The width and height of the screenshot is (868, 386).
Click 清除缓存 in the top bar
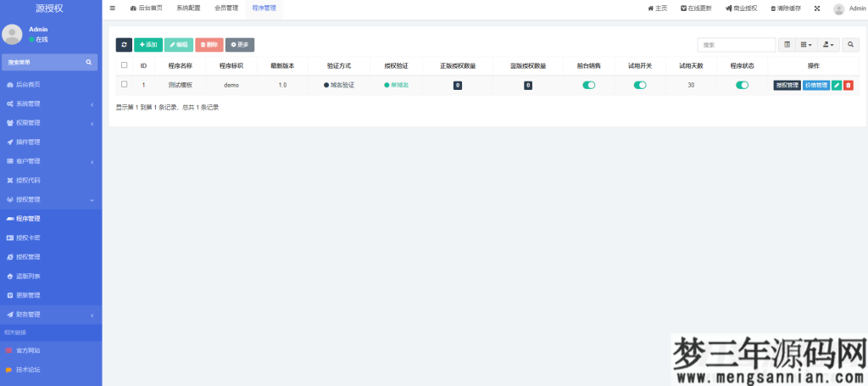786,8
